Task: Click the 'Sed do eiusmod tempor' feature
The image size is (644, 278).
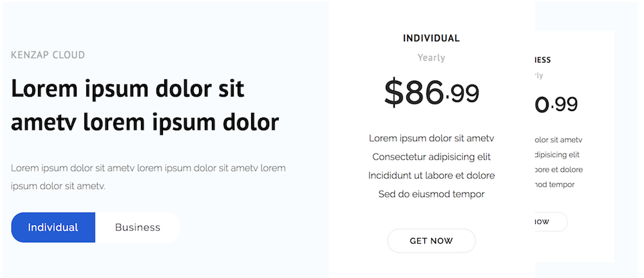Action: [431, 194]
